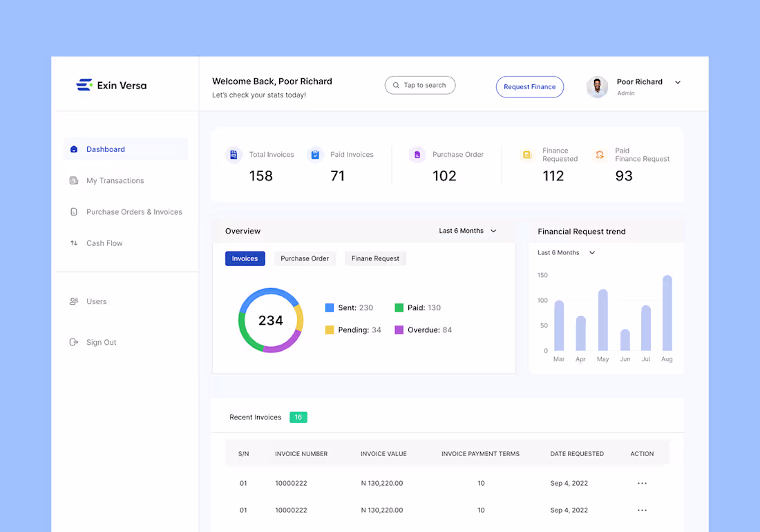760x532 pixels.
Task: Click the Request Finance button
Action: [x=529, y=86]
